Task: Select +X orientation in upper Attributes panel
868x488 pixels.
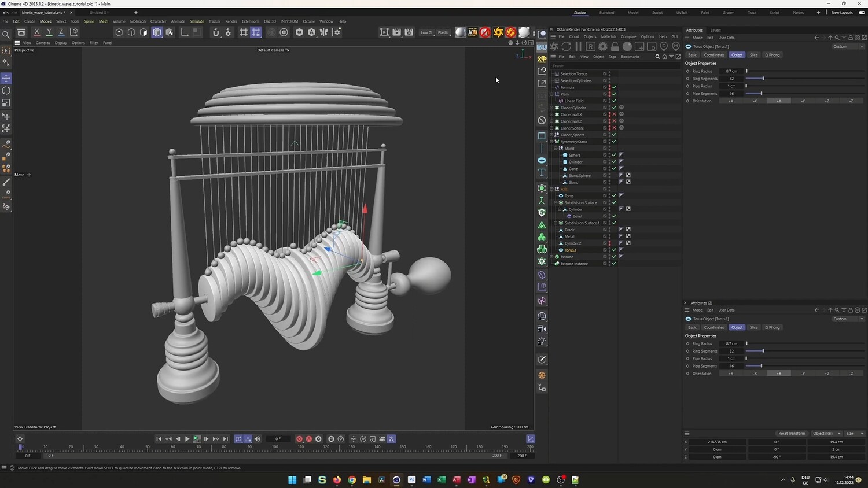Action: click(730, 101)
